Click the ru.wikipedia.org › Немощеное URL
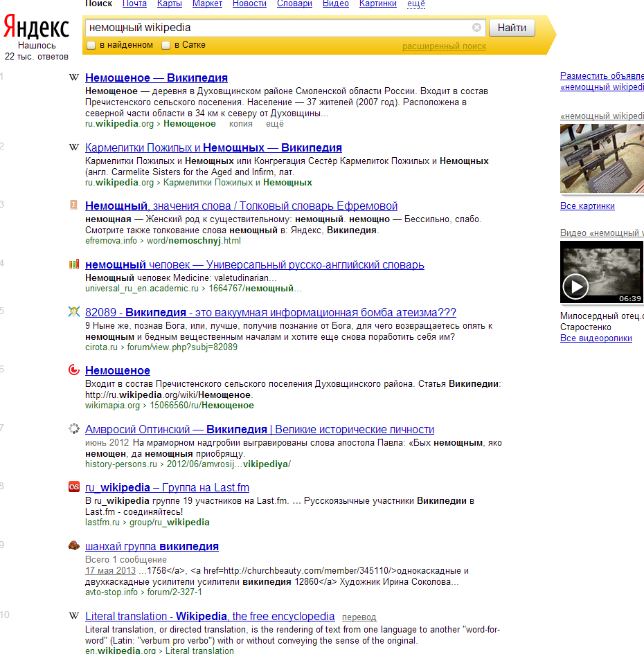Image resolution: width=644 pixels, height=654 pixels. click(x=150, y=124)
